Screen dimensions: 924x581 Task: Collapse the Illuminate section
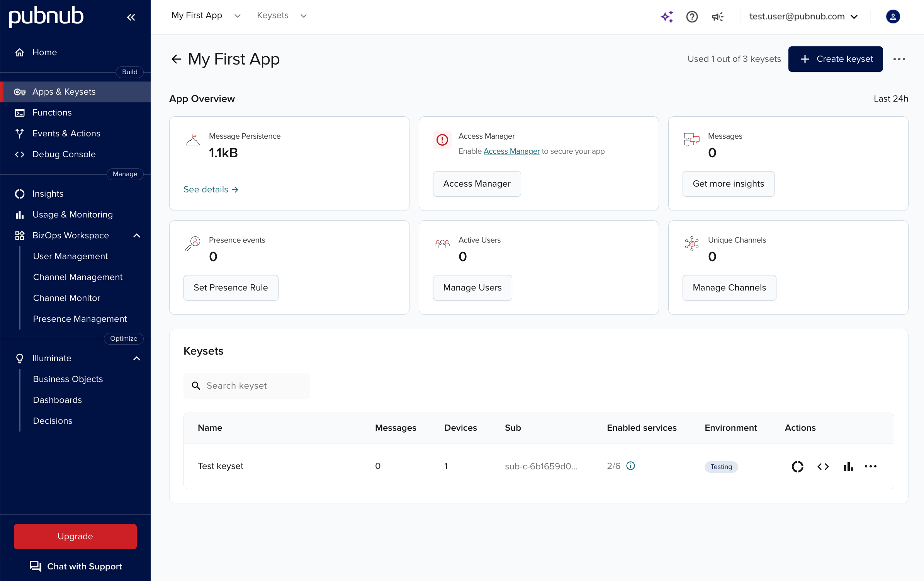137,358
